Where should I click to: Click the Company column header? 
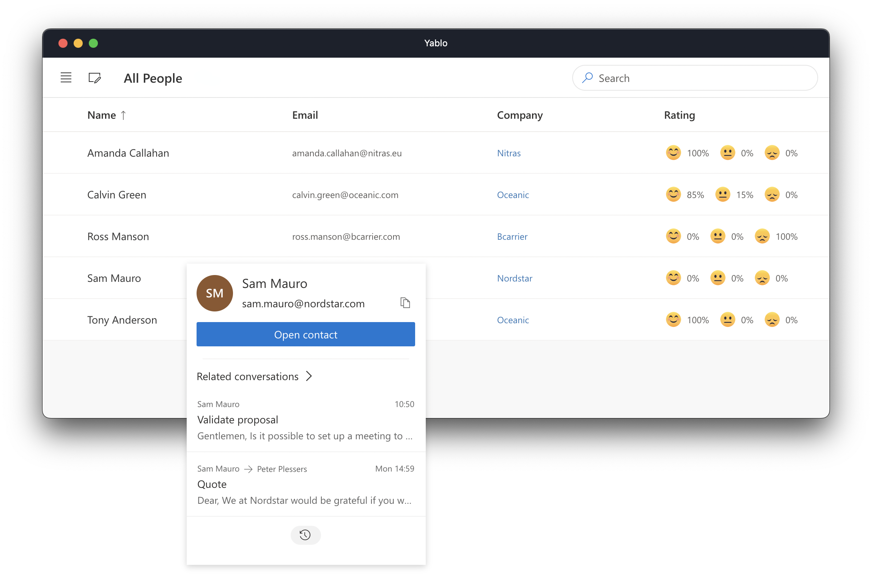pos(519,115)
